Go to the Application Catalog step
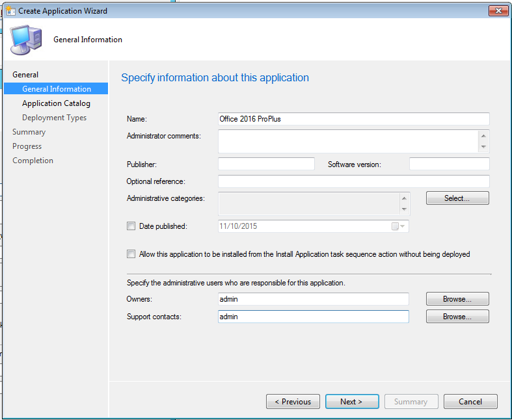512x420 pixels. point(56,103)
